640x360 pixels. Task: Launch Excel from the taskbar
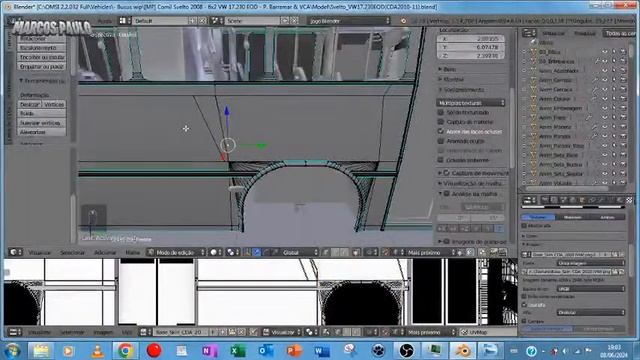237,350
